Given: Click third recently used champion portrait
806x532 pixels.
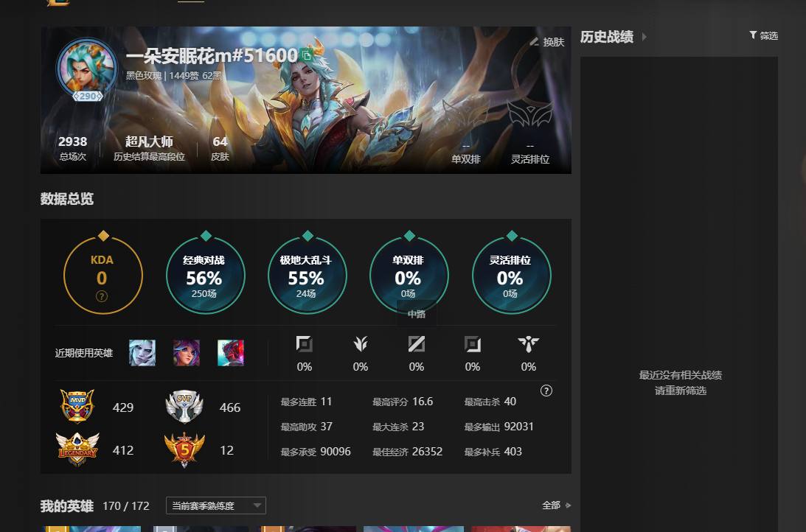Looking at the screenshot, I should click(231, 353).
